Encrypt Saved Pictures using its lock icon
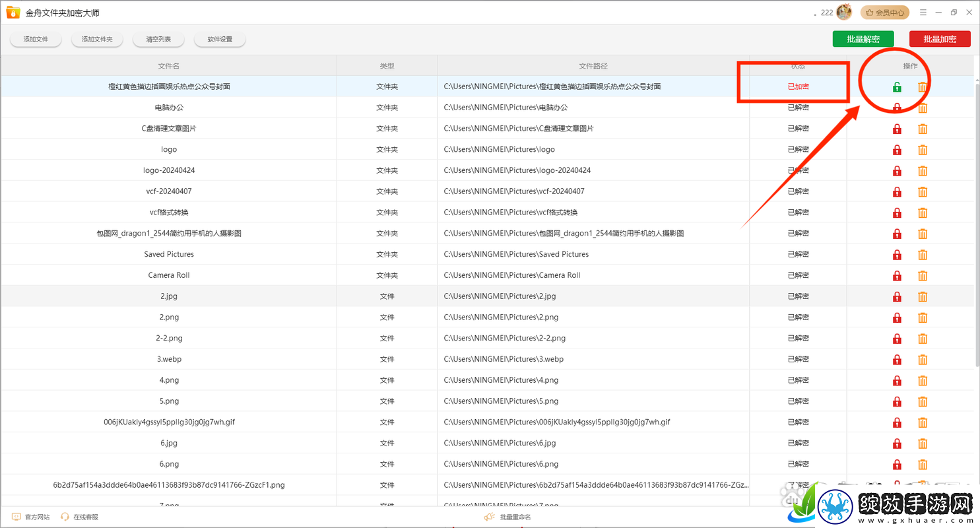The height and width of the screenshot is (528, 980). [x=897, y=255]
